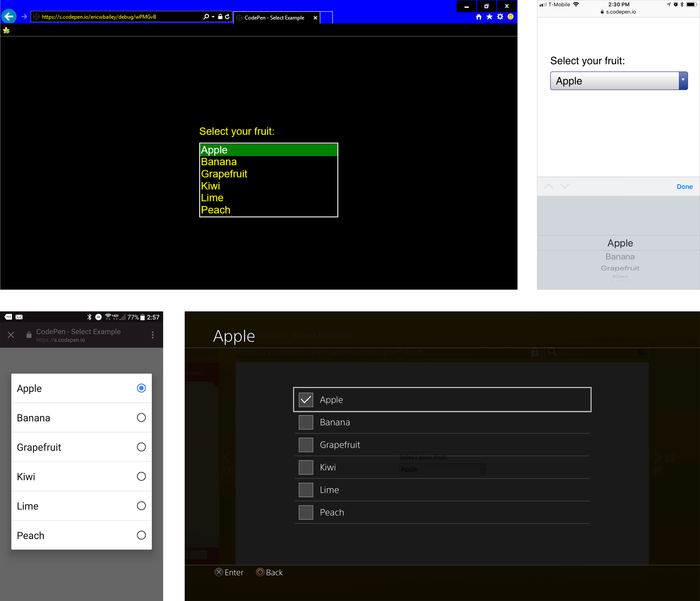Click the IE back arrow button

point(9,16)
